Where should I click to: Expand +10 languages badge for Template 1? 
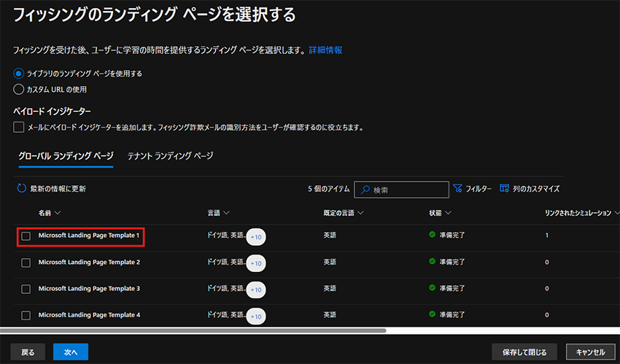[x=256, y=237]
